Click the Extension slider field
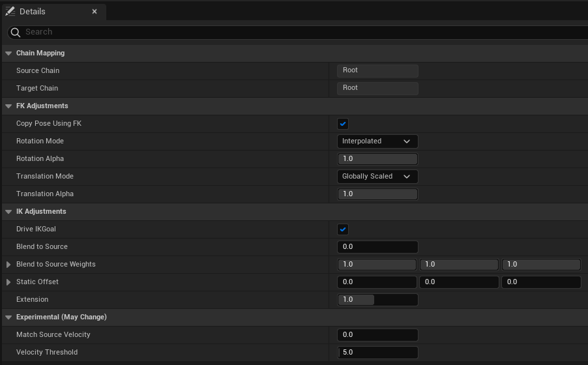 (x=377, y=300)
